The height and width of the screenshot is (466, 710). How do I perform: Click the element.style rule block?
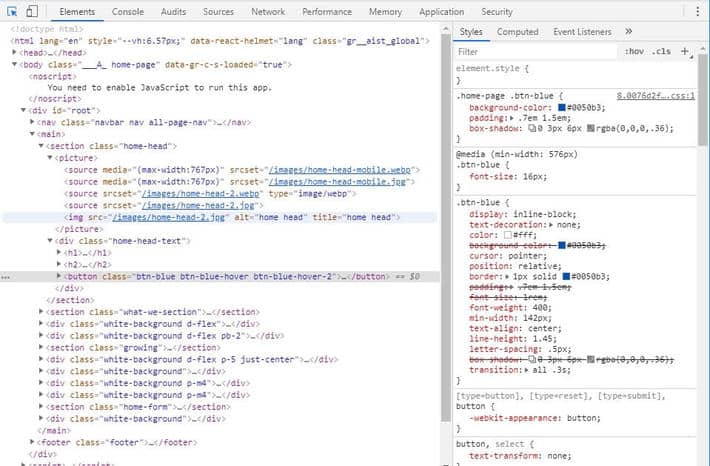pos(575,74)
